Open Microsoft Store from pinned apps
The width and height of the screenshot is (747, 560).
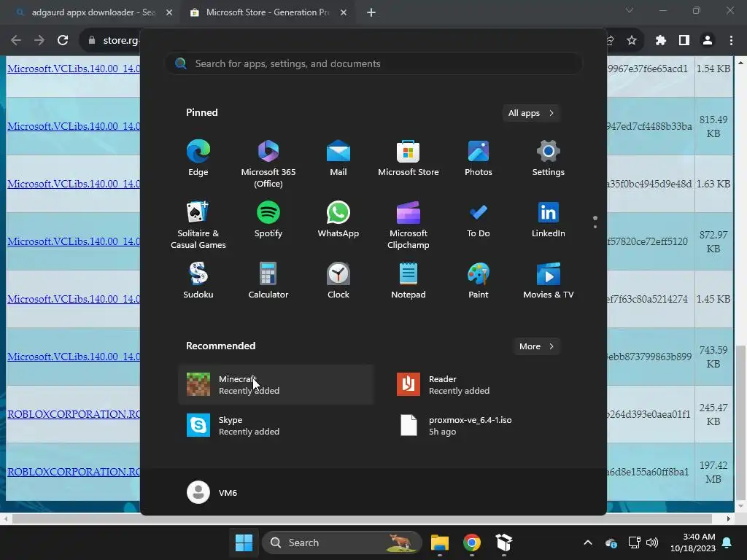[409, 158]
